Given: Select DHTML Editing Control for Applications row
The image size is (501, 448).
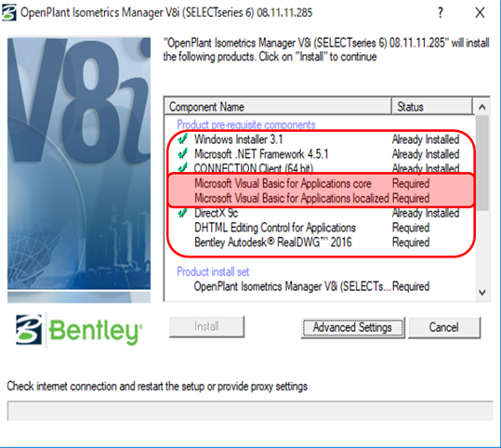Looking at the screenshot, I should [x=320, y=228].
